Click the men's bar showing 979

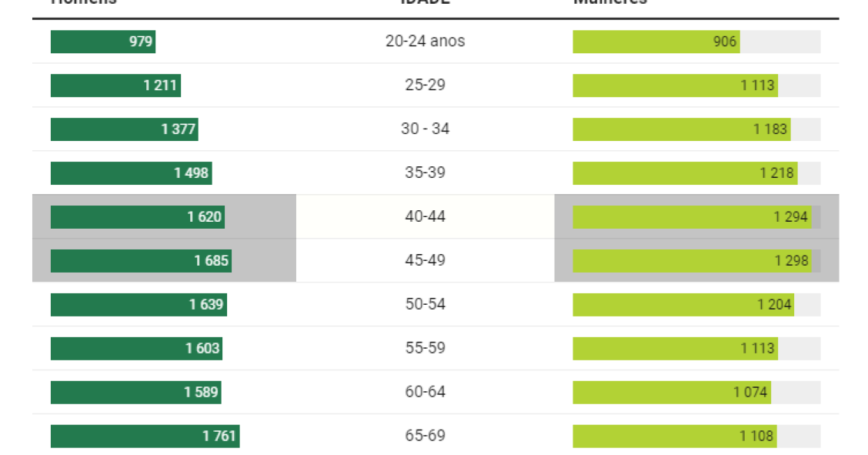click(103, 42)
